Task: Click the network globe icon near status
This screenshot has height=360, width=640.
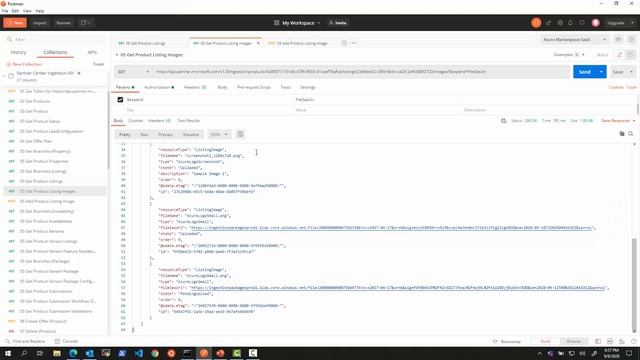Action: pos(503,121)
